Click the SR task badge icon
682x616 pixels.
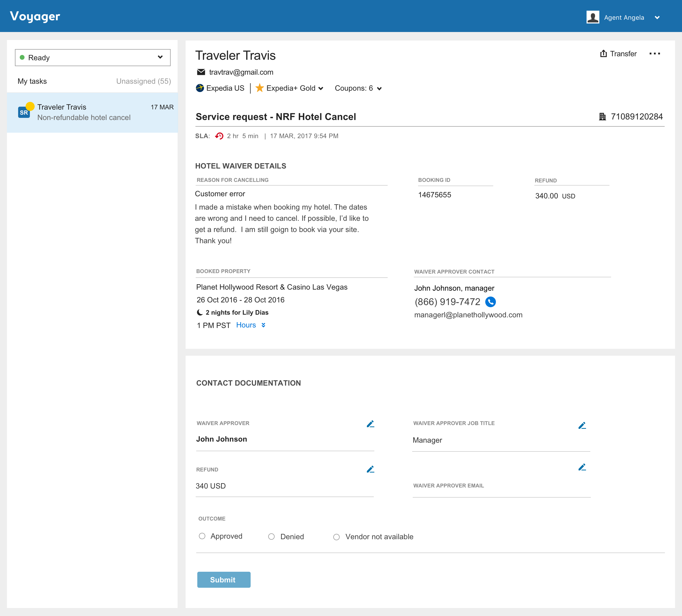point(24,113)
